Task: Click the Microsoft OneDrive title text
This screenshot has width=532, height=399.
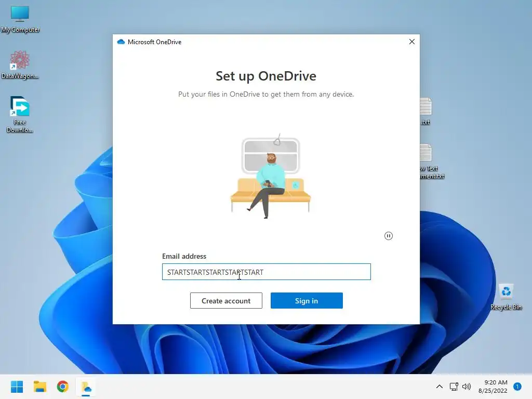Action: tap(154, 42)
